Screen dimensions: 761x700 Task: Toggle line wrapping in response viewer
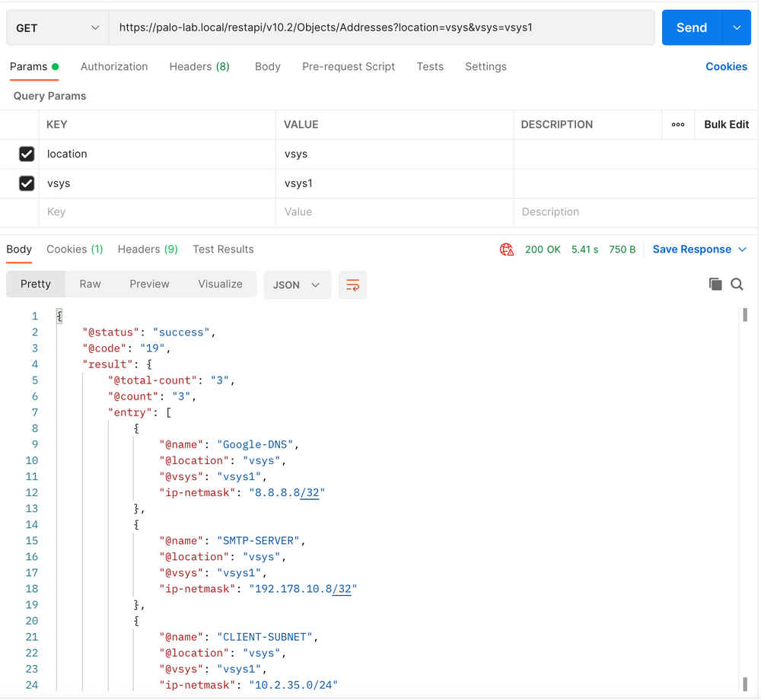pyautogui.click(x=352, y=283)
